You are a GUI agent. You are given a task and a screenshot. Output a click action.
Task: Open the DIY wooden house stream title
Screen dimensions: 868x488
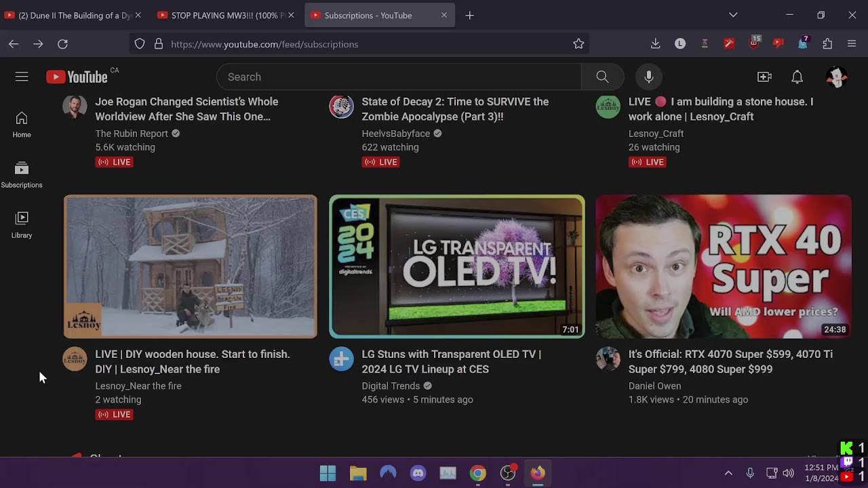click(193, 362)
